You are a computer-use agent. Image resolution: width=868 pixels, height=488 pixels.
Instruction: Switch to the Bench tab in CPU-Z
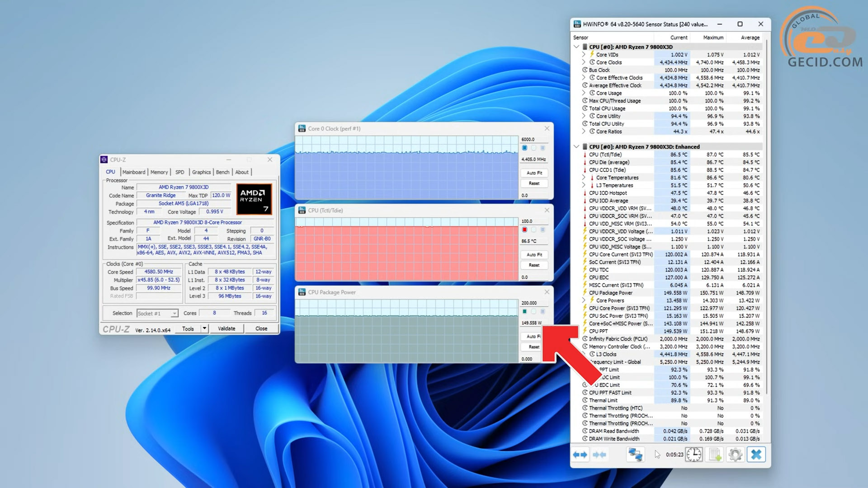[x=222, y=172]
